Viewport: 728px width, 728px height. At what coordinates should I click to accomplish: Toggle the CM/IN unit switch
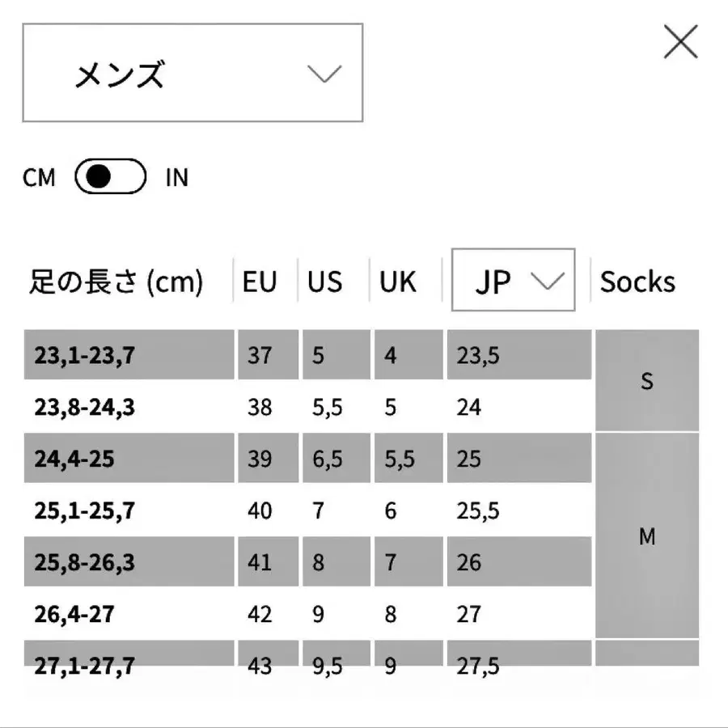coord(110,177)
